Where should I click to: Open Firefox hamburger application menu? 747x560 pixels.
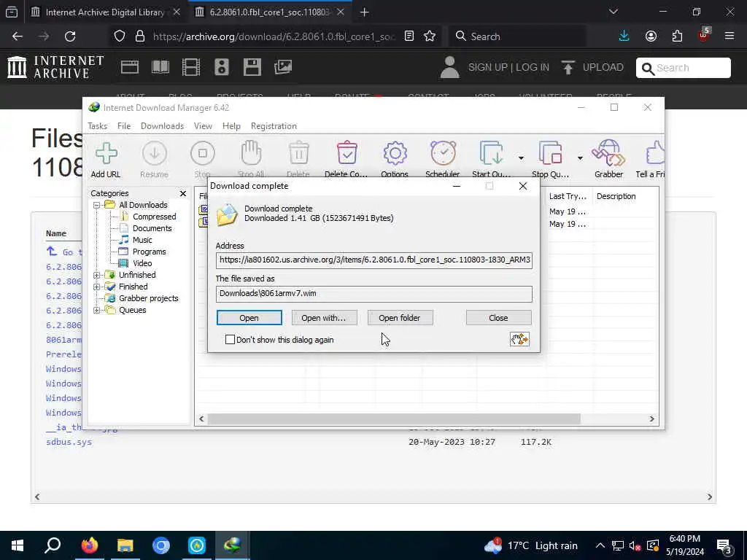[729, 36]
